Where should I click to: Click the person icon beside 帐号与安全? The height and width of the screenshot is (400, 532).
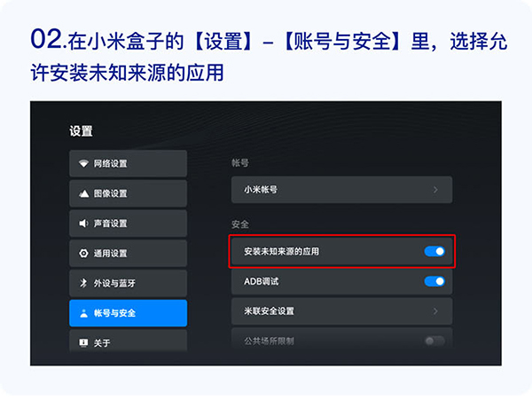tap(84, 313)
